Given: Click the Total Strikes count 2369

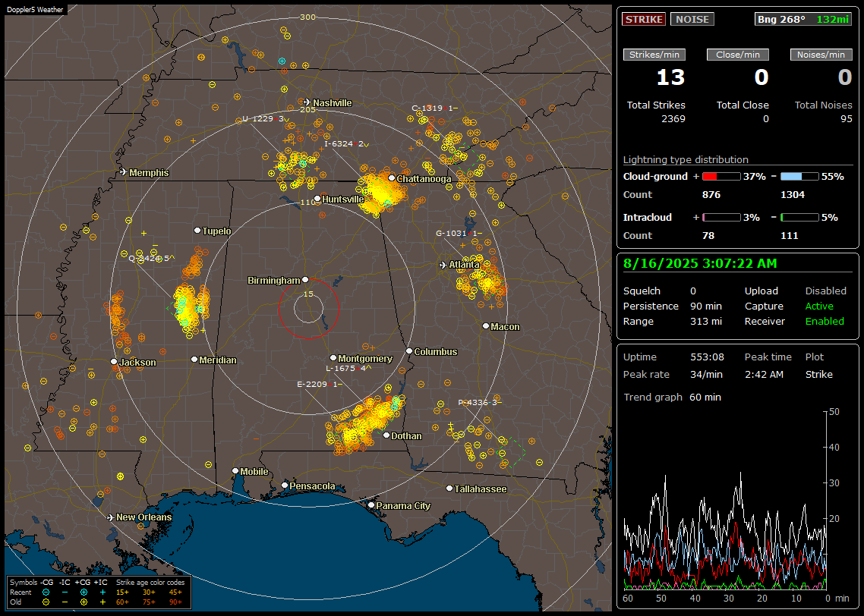Looking at the screenshot, I should point(673,119).
